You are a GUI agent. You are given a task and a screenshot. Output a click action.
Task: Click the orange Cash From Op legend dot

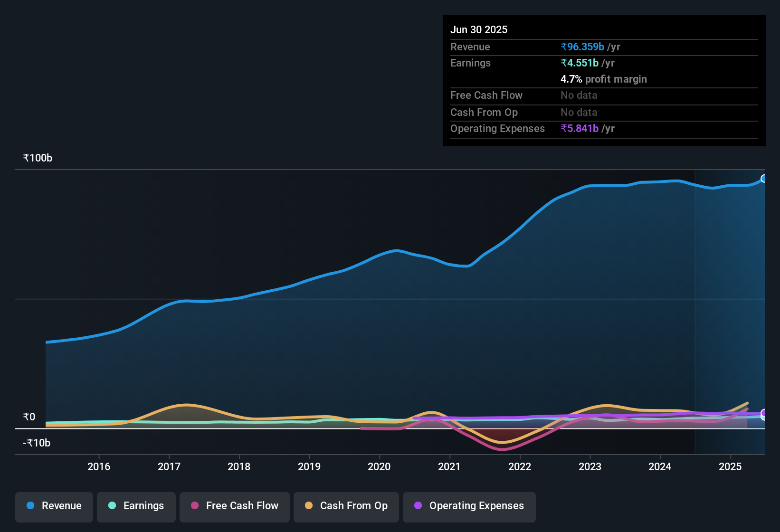click(x=309, y=506)
